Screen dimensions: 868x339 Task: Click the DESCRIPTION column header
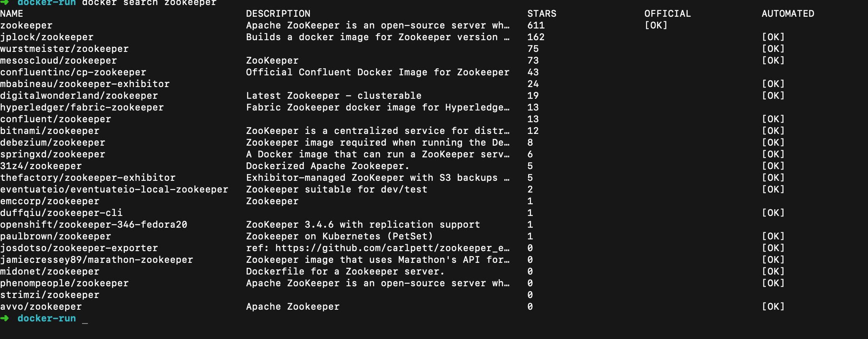coord(278,14)
